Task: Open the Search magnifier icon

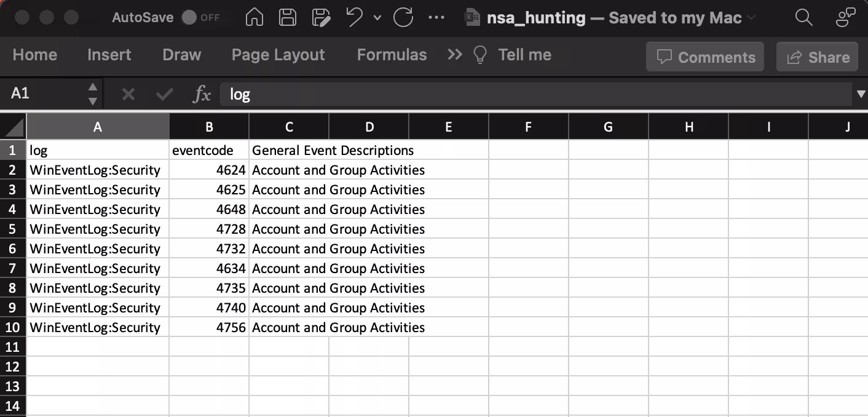Action: pyautogui.click(x=803, y=18)
